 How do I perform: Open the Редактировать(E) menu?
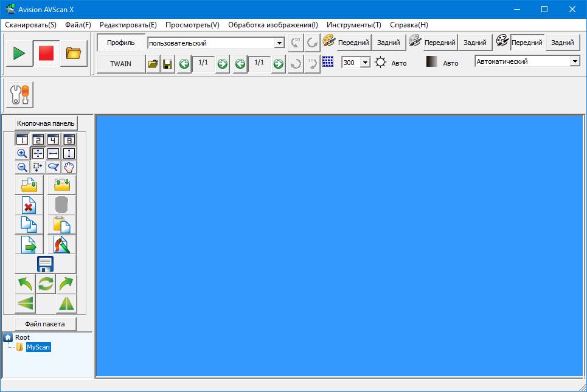pos(128,25)
